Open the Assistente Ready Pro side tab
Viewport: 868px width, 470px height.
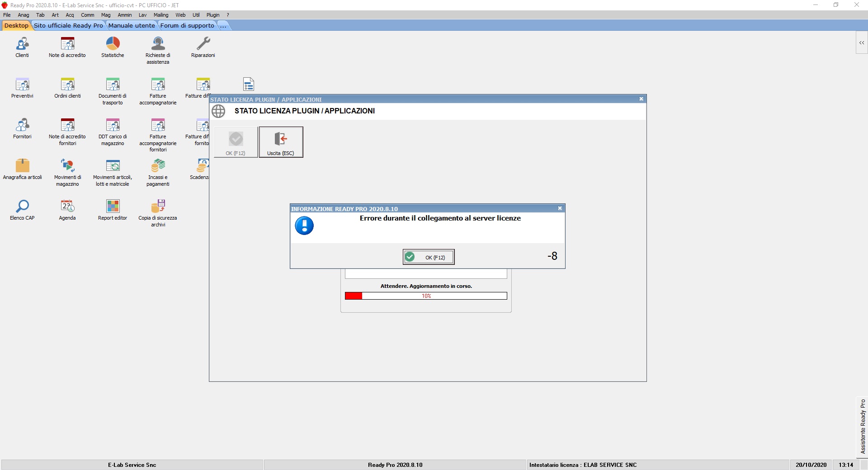pos(863,427)
